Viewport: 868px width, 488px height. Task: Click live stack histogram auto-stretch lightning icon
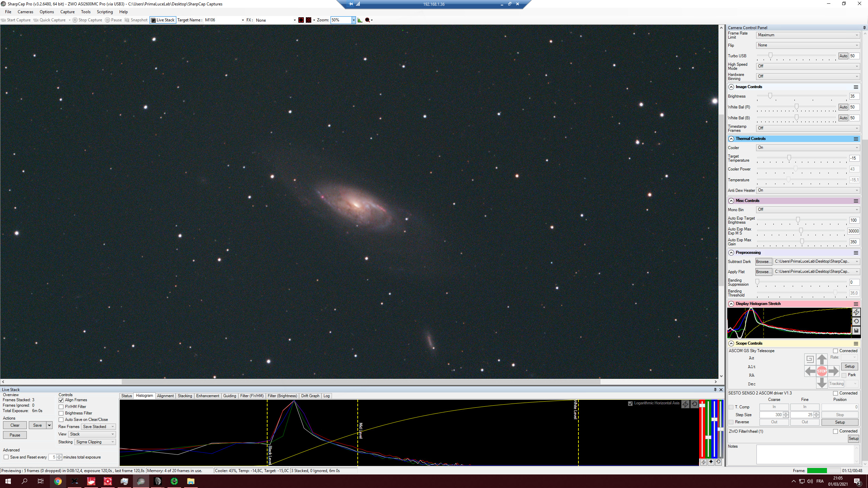click(x=685, y=404)
